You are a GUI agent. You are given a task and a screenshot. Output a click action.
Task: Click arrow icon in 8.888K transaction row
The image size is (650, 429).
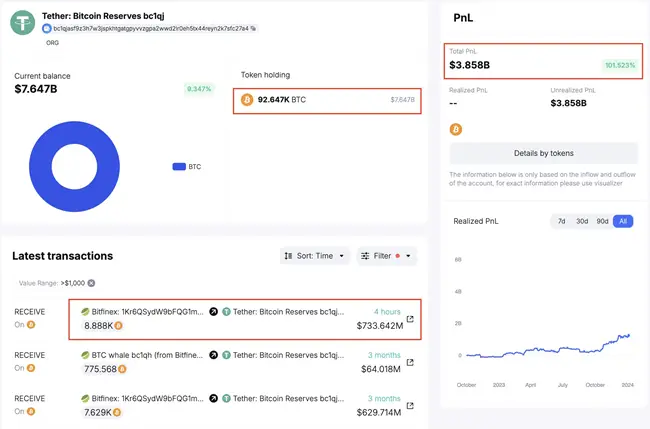click(213, 312)
